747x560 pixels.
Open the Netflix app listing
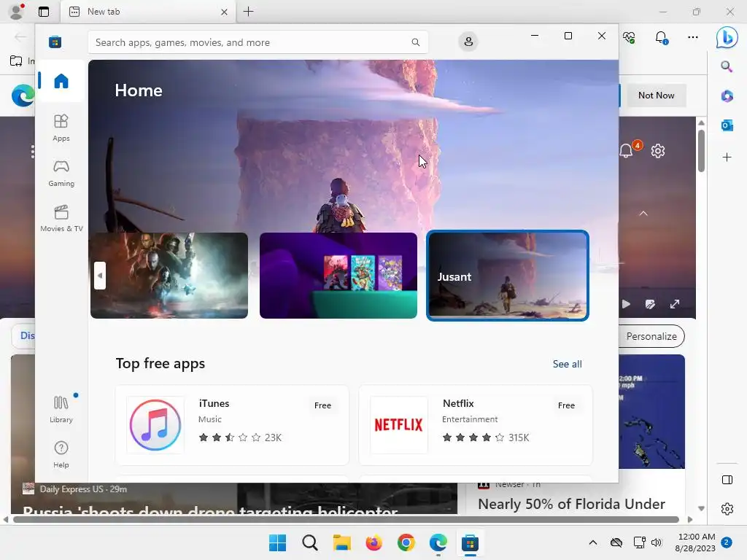[476, 425]
